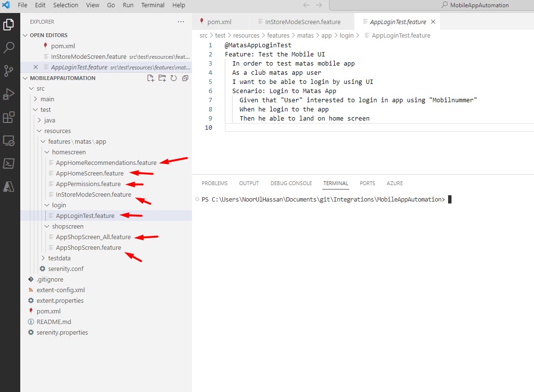Collapse the shopscreen folder
The image size is (534, 392).
click(x=47, y=226)
